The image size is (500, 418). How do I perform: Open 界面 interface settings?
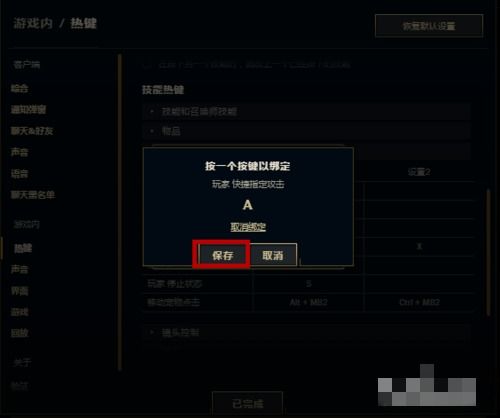tap(19, 291)
